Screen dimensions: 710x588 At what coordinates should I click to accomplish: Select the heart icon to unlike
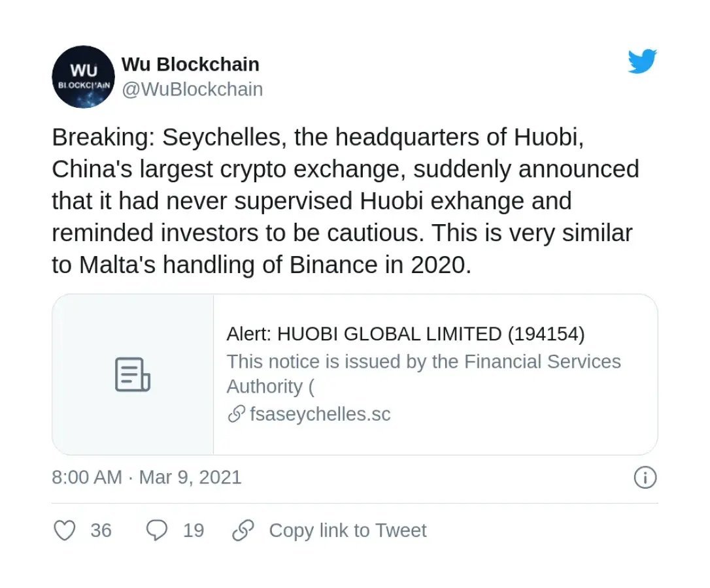(64, 531)
